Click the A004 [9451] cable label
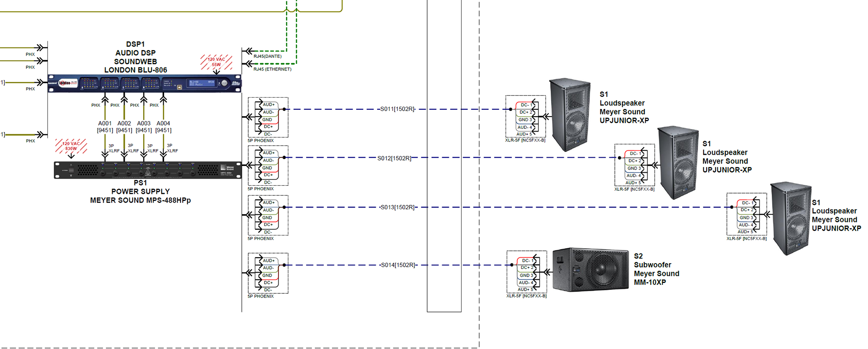This screenshot has width=868, height=349. [x=163, y=127]
